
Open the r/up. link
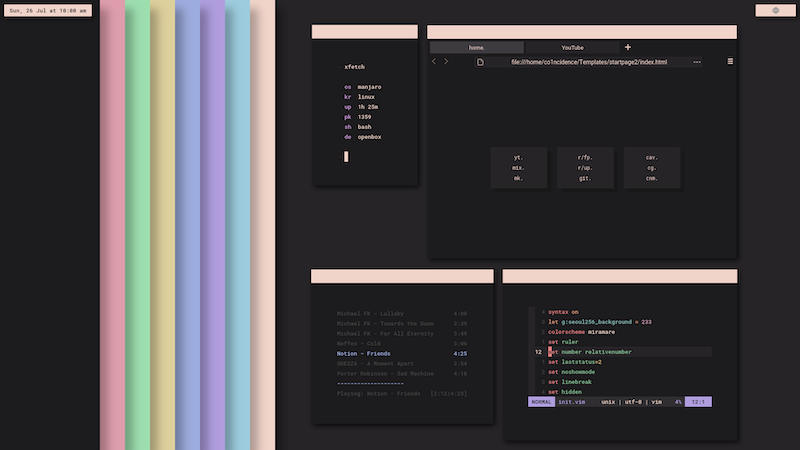[x=585, y=168]
